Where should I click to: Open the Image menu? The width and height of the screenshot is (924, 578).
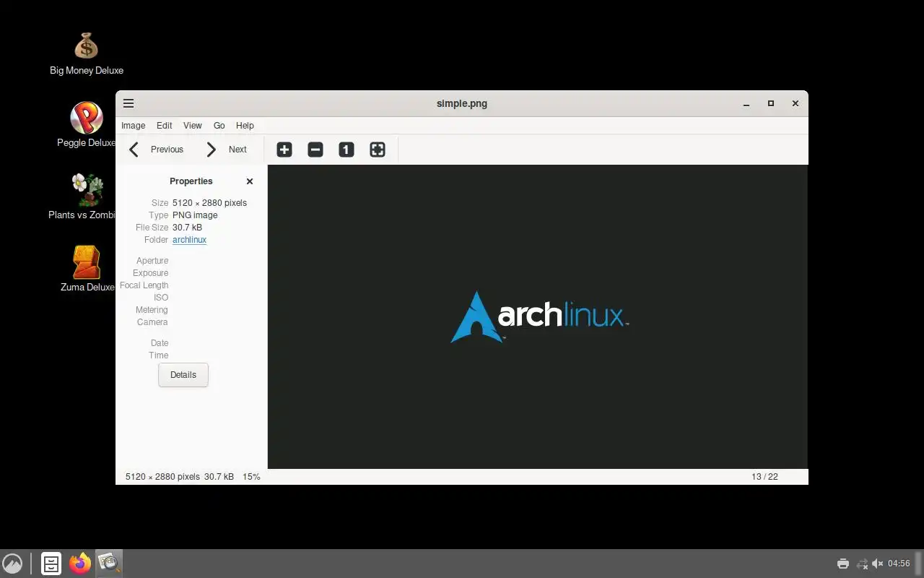click(134, 125)
